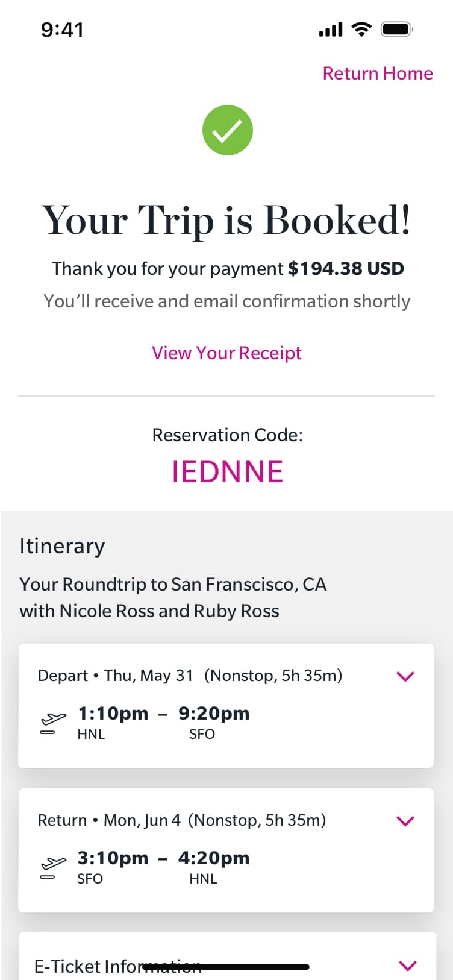Tap the Wi-Fi status icon

(x=361, y=29)
